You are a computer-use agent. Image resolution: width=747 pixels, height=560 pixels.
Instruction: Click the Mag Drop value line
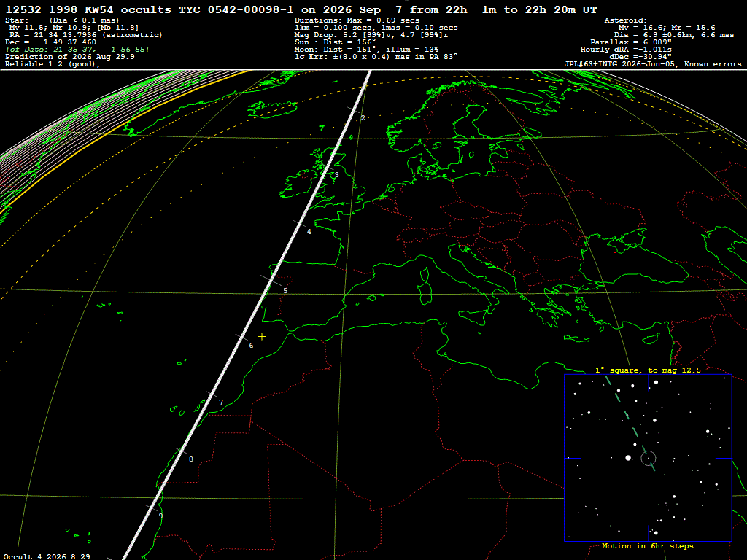(x=371, y=35)
